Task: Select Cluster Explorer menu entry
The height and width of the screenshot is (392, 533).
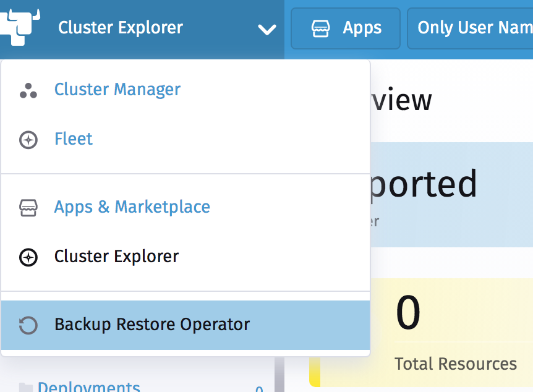Action: click(x=185, y=257)
